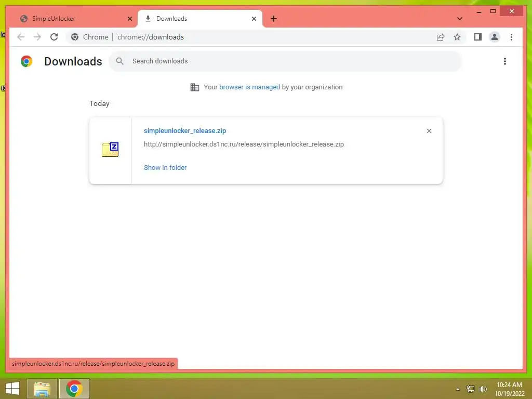This screenshot has width=532, height=399.
Task: Open the side panel
Action: [x=478, y=37]
